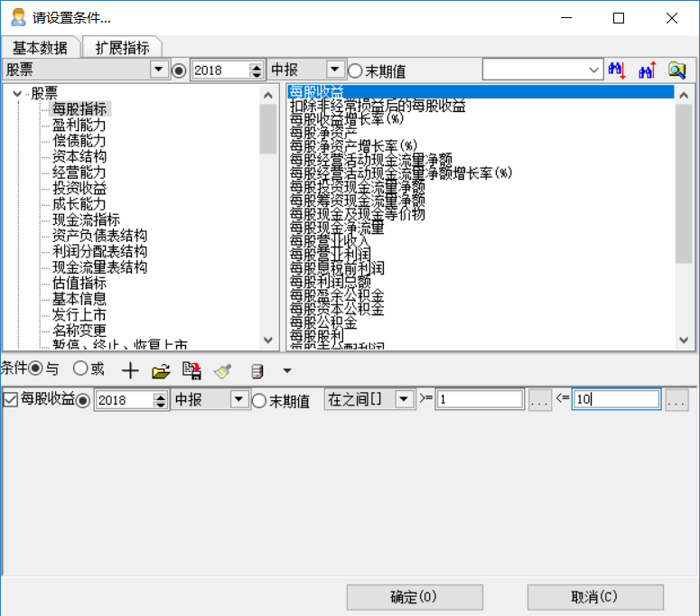Select 现金流量表结构 in the tree
The width and height of the screenshot is (700, 616).
point(99,267)
